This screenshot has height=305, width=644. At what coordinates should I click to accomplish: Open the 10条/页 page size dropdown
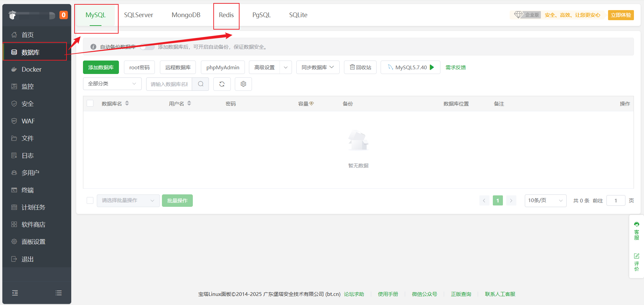point(546,200)
